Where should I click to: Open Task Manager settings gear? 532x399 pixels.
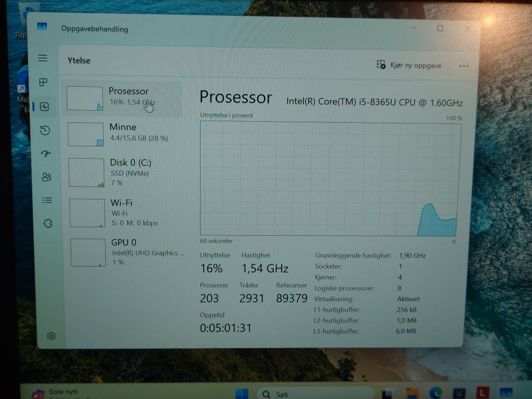tap(51, 336)
